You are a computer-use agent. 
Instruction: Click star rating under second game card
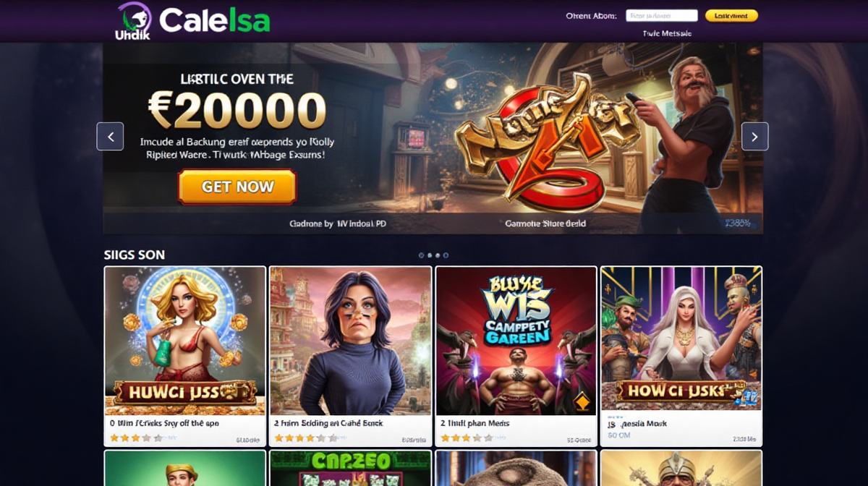[306, 438]
